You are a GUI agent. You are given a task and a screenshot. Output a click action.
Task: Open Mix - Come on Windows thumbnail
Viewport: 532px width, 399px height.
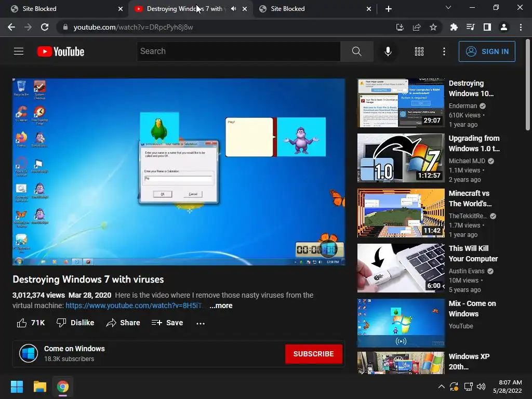tap(401, 323)
